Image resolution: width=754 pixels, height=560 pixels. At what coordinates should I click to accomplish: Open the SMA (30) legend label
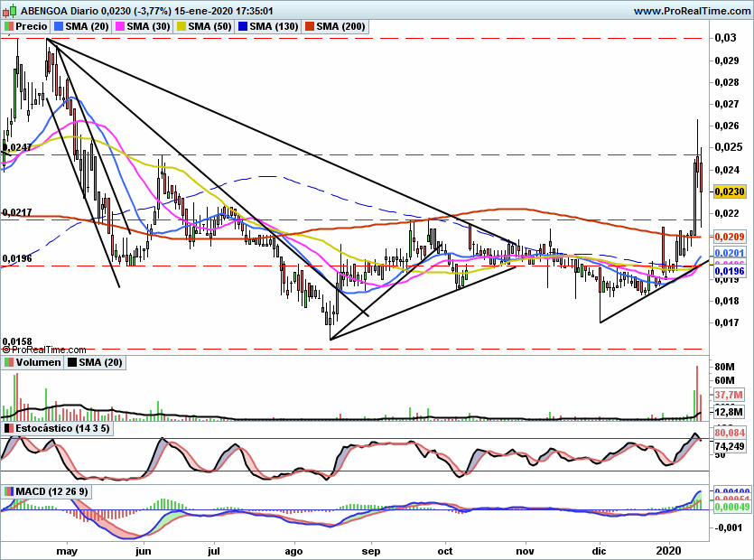pyautogui.click(x=149, y=26)
